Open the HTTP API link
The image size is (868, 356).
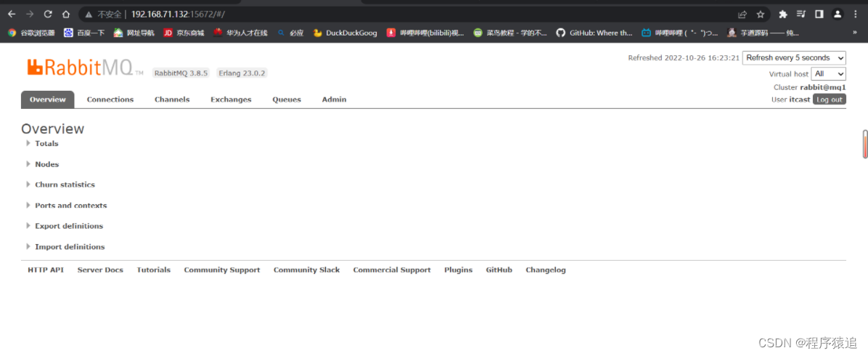[x=46, y=270]
